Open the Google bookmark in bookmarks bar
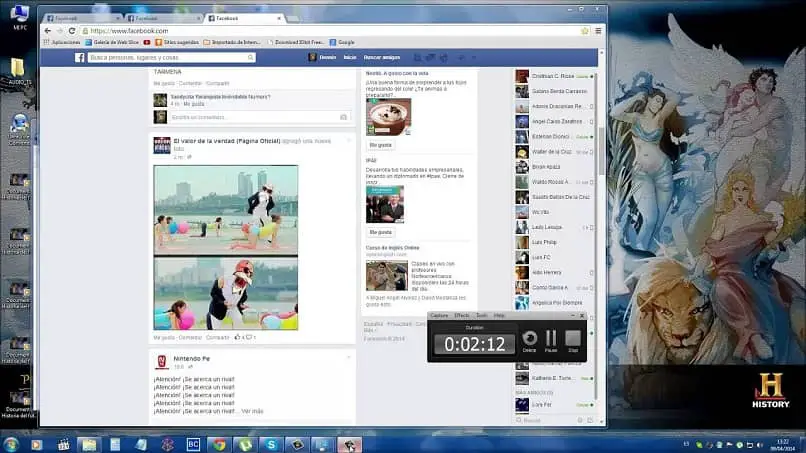This screenshot has width=806, height=453. click(345, 42)
